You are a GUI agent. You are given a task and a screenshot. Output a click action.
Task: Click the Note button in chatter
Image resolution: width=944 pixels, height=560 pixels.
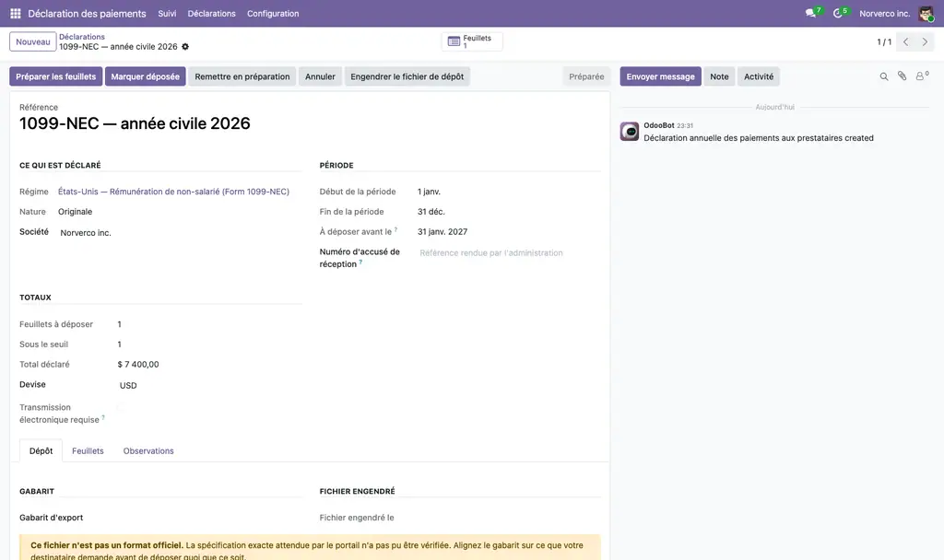tap(719, 76)
